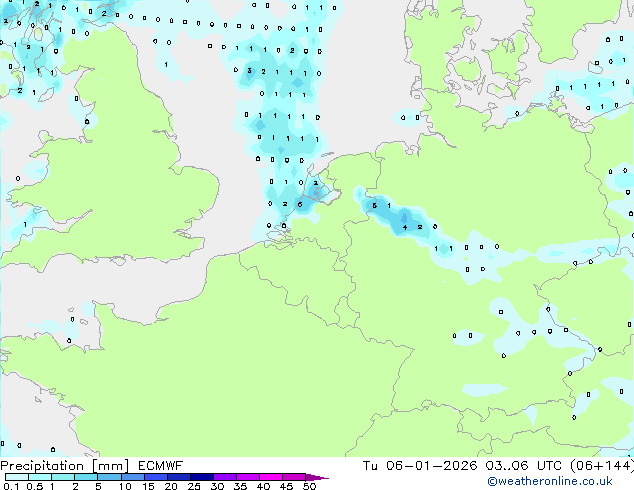This screenshot has height=490, width=634.
Task: Click the 5 to 10 mm legend swatch
Action: tap(109, 477)
